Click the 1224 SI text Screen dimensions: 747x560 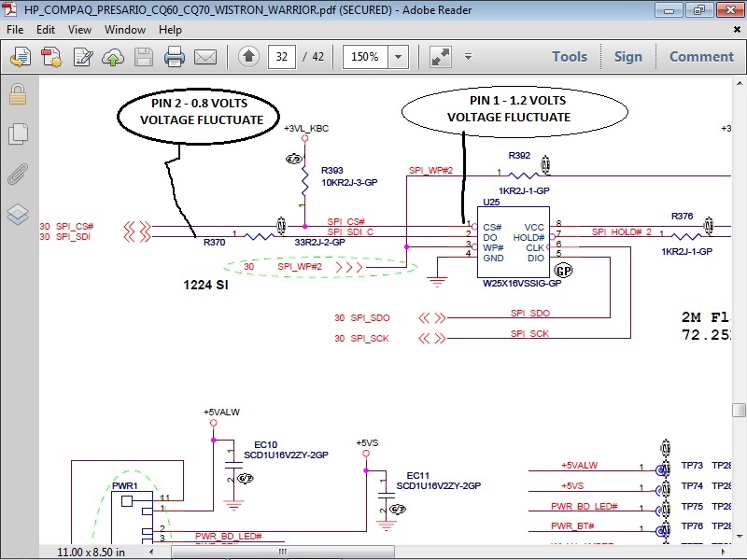(x=205, y=285)
